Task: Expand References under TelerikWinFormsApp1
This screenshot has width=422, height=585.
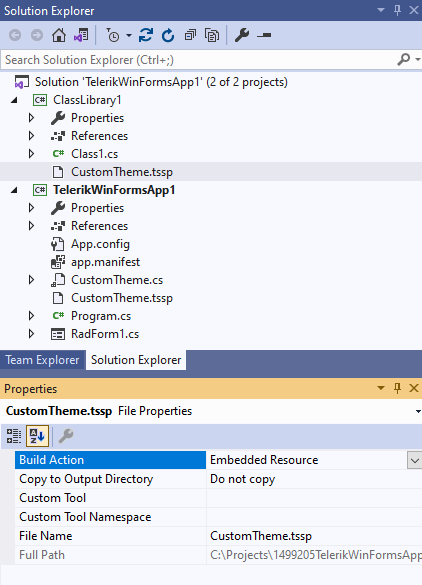Action: click(x=31, y=226)
